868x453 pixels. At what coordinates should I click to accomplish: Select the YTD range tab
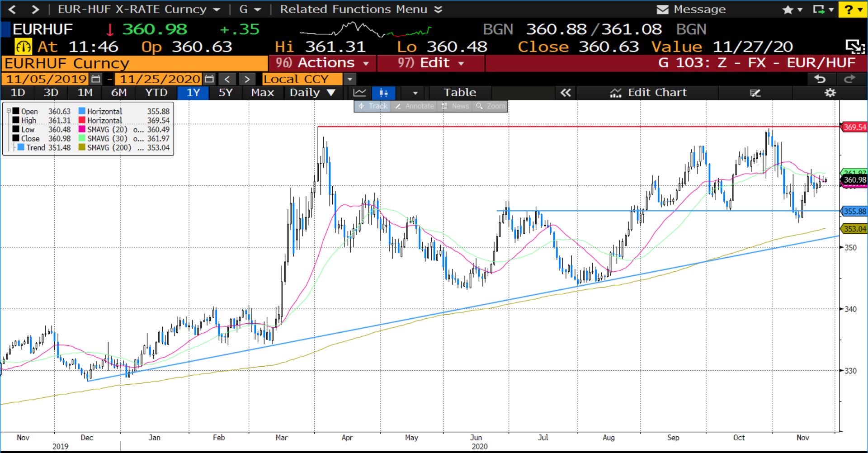click(156, 93)
